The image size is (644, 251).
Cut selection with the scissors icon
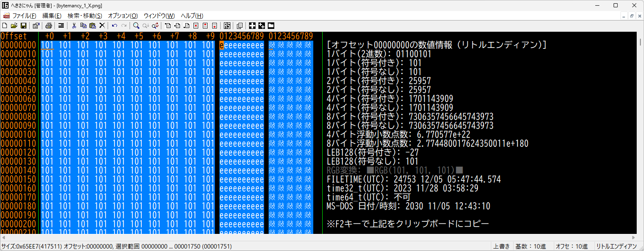pyautogui.click(x=74, y=26)
